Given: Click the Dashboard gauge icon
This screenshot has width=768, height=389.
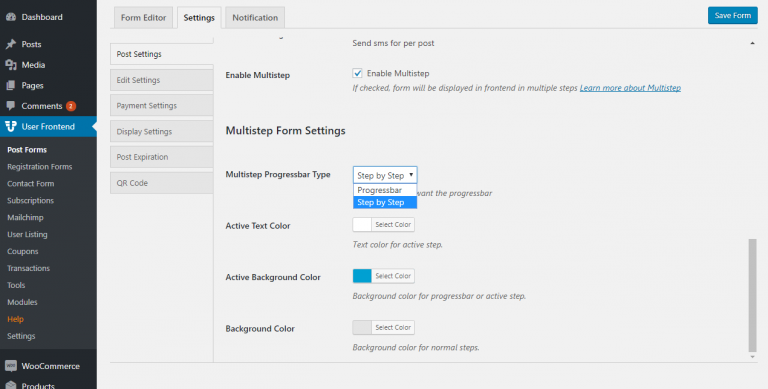Looking at the screenshot, I should 11,17.
